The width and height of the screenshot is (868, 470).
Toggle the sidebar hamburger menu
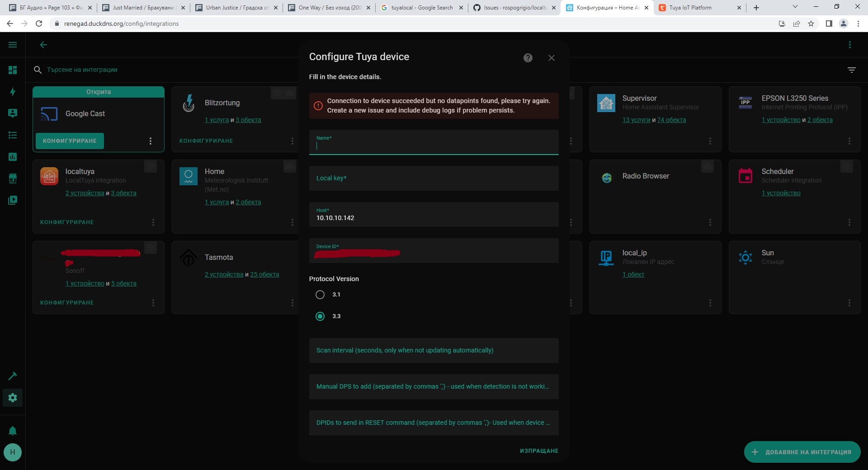point(13,45)
